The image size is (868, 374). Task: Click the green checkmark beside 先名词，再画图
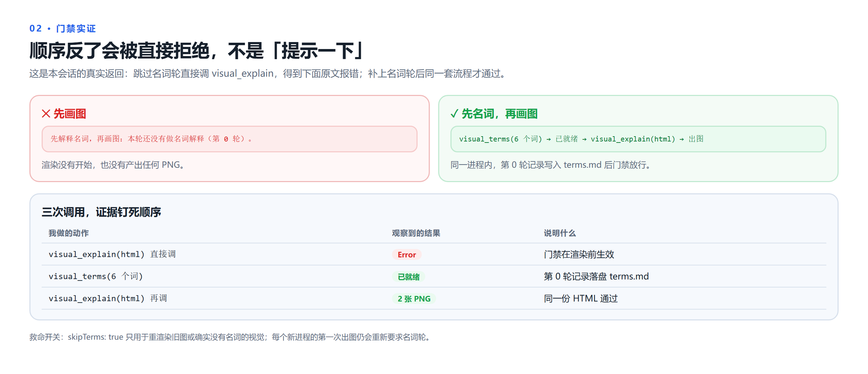point(454,114)
